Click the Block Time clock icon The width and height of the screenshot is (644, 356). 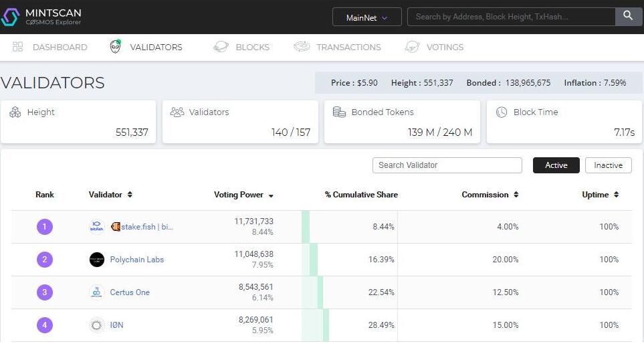click(502, 112)
